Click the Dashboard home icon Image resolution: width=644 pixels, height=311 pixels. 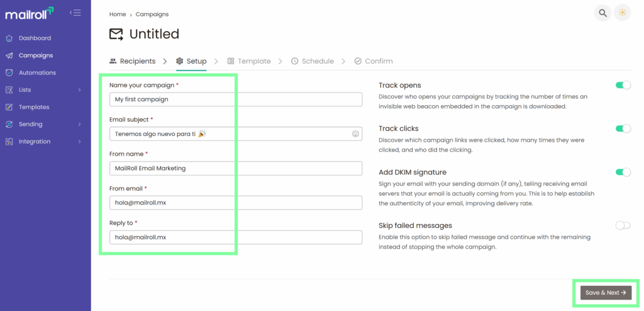[9, 38]
